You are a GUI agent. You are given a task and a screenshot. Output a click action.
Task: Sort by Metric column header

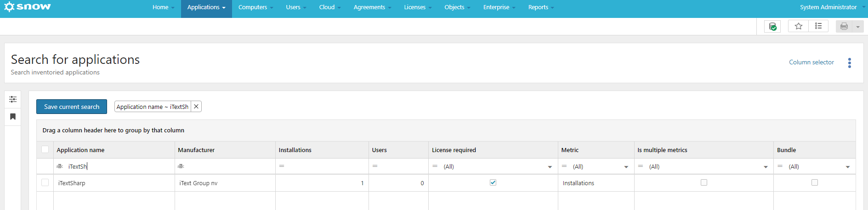[596, 150]
